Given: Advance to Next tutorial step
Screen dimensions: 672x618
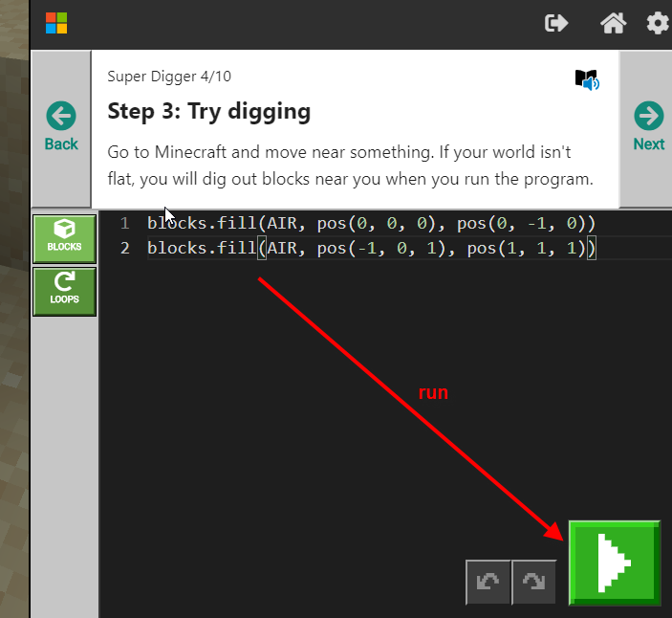Looking at the screenshot, I should [648, 128].
